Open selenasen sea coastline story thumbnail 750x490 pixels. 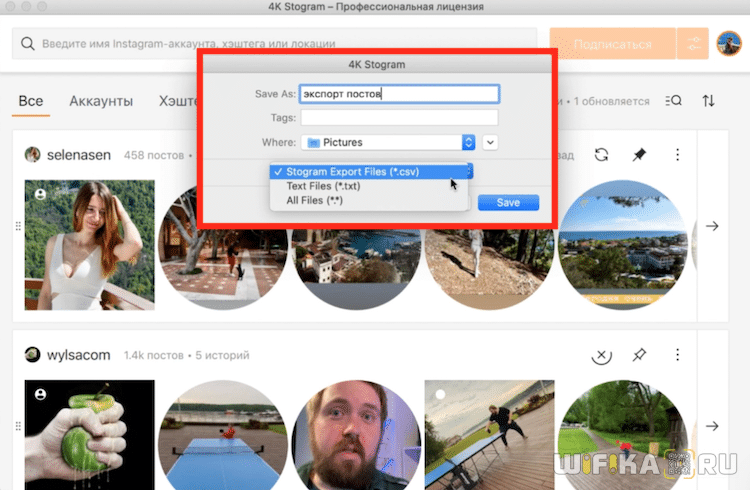click(623, 245)
